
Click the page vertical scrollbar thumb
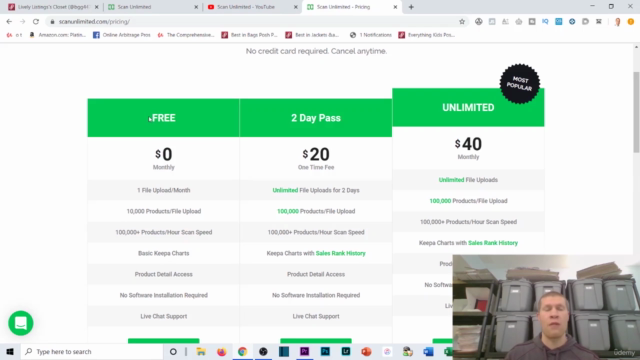coord(636,112)
